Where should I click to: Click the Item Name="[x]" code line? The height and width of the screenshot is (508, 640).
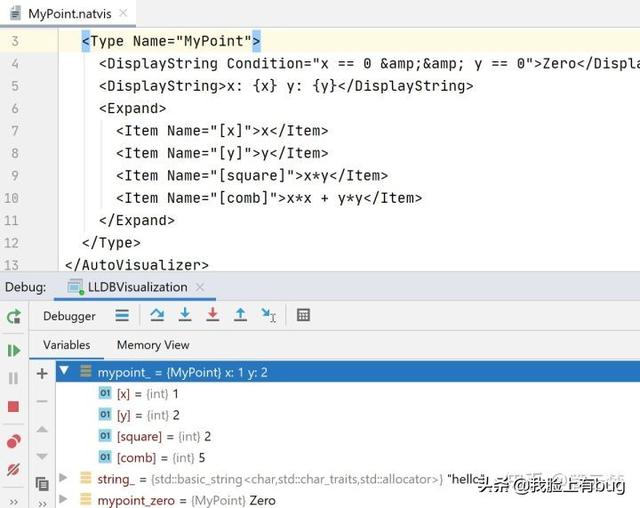tap(222, 131)
